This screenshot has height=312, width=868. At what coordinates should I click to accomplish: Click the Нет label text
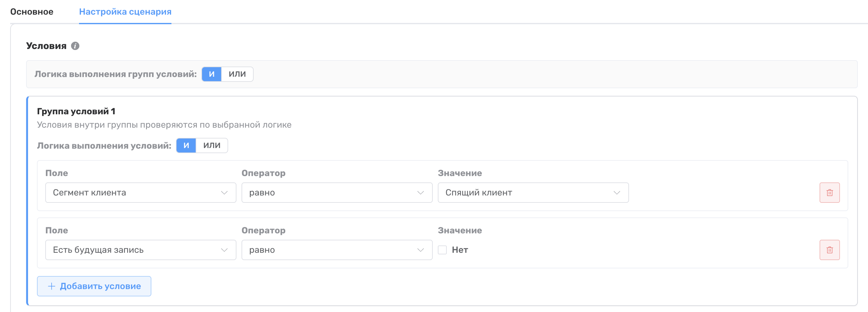(459, 250)
